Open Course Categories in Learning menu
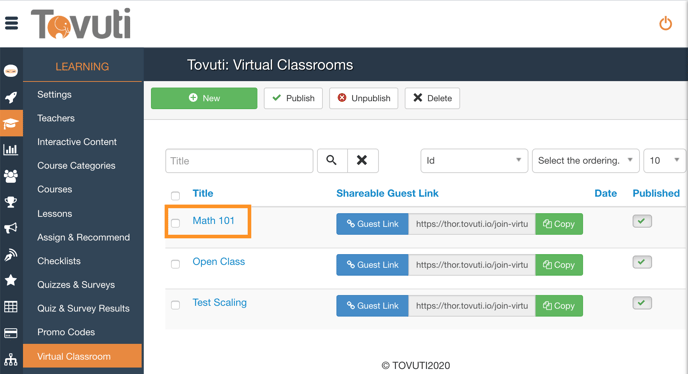The width and height of the screenshot is (688, 374). (x=76, y=165)
